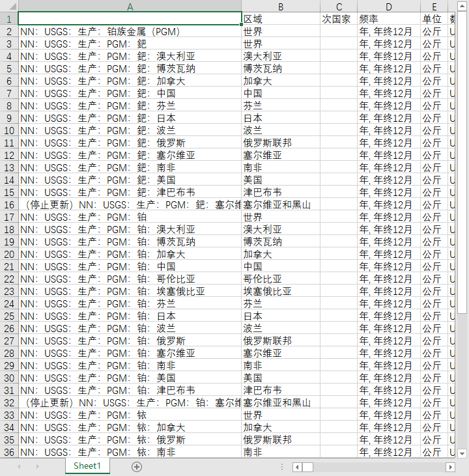469x476 pixels.
Task: Select cell 'PGM: 钯: 博茨瓦纳'
Action: click(x=130, y=69)
